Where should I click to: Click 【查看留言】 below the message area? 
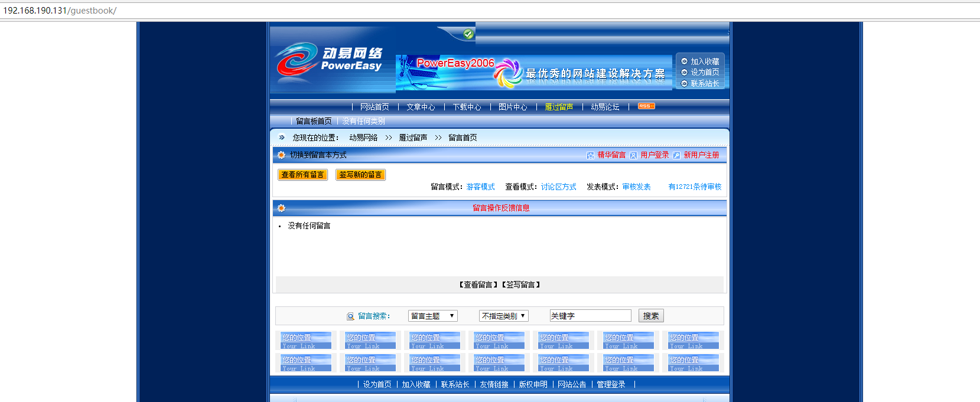click(478, 285)
